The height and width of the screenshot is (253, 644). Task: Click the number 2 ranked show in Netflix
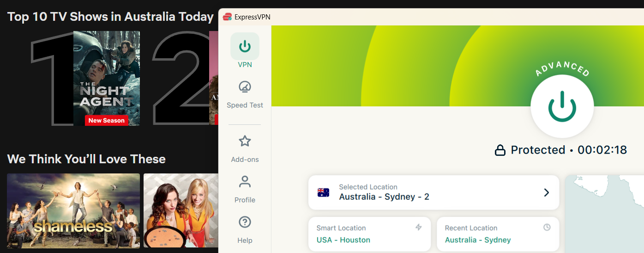[185, 78]
